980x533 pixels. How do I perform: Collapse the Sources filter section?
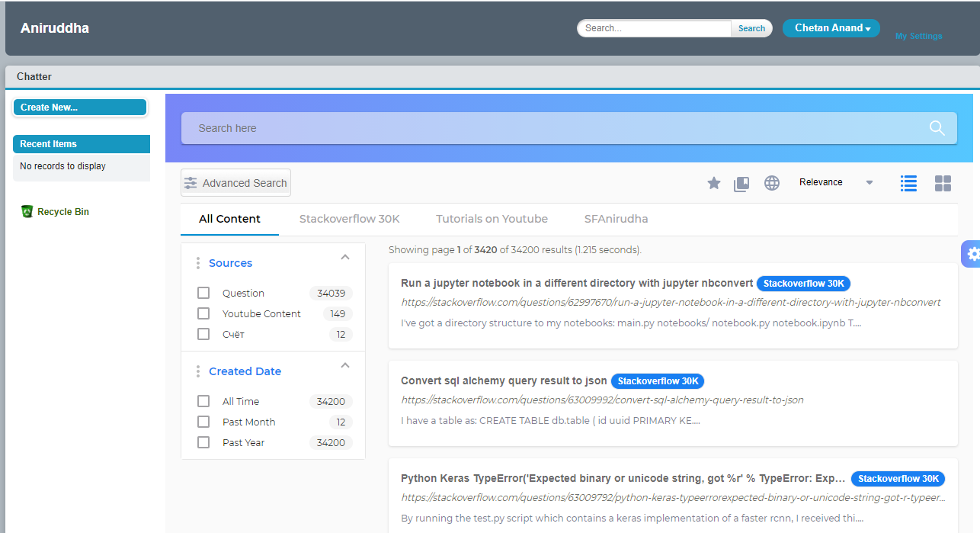tap(345, 257)
